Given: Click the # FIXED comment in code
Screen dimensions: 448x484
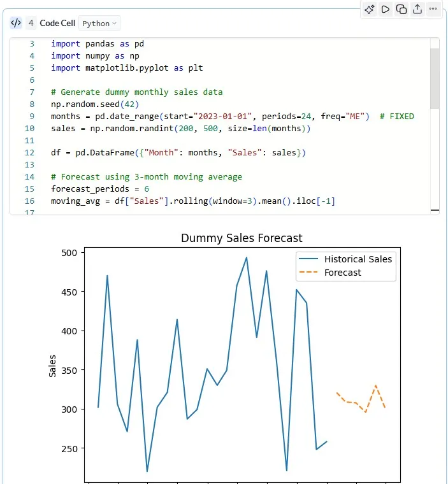Looking at the screenshot, I should [x=396, y=117].
